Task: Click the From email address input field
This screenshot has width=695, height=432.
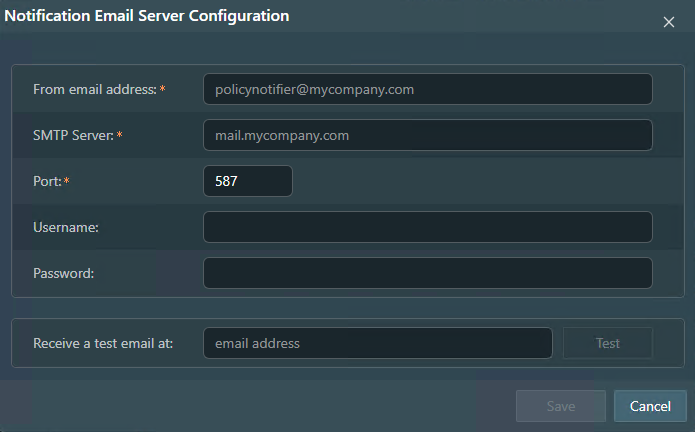Action: pyautogui.click(x=427, y=89)
